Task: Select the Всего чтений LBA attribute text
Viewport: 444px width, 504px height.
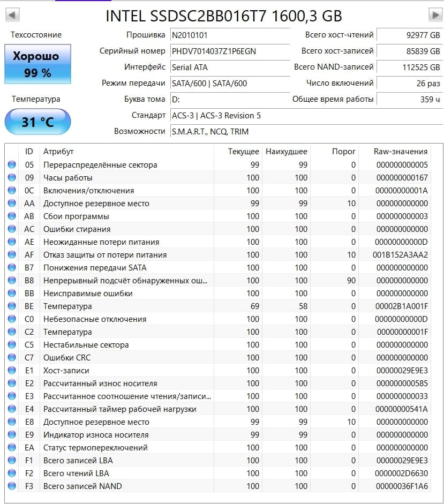Action: point(76,473)
